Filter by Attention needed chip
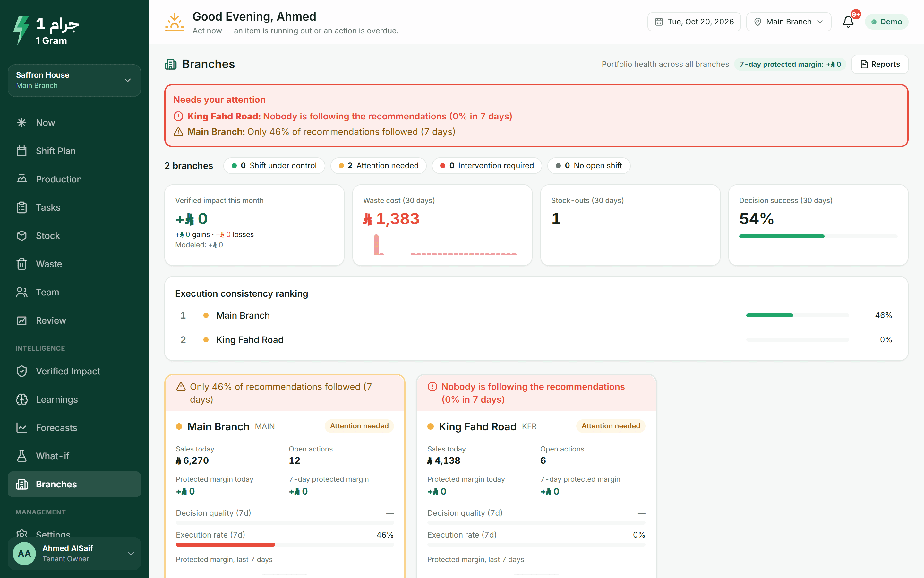Image resolution: width=924 pixels, height=578 pixels. coord(378,165)
